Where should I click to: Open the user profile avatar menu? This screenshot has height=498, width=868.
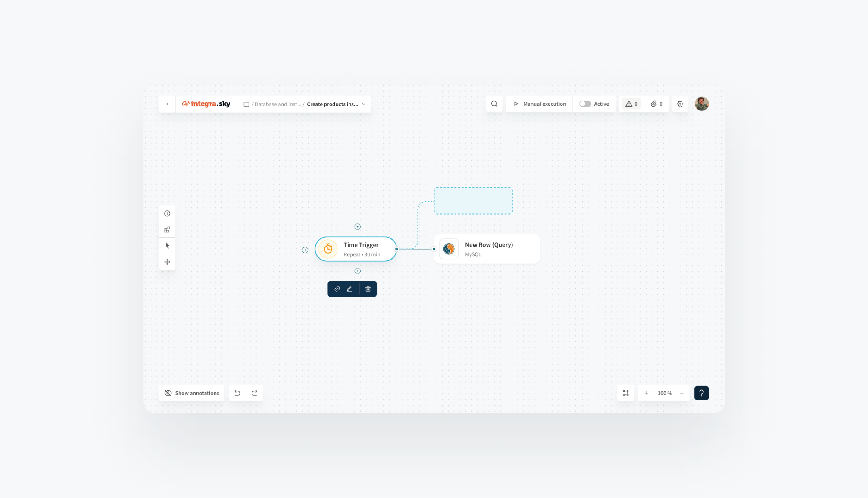tap(702, 104)
